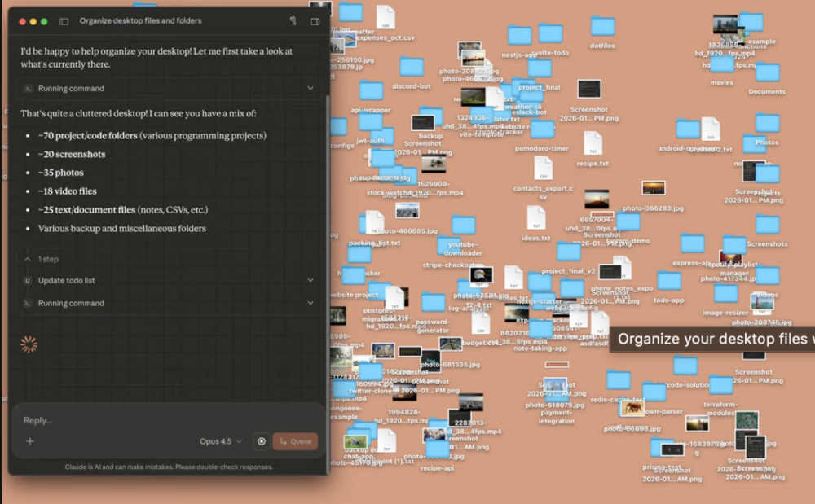
Task: Click the contacts_export.csv file icon
Action: pos(543,169)
